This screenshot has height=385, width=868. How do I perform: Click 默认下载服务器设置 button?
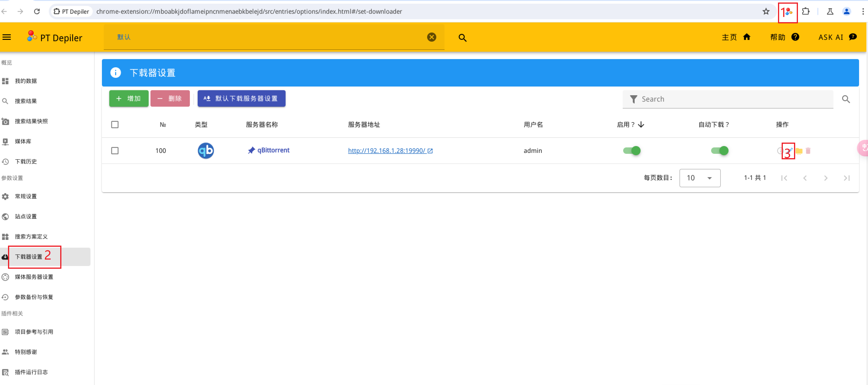coord(241,98)
